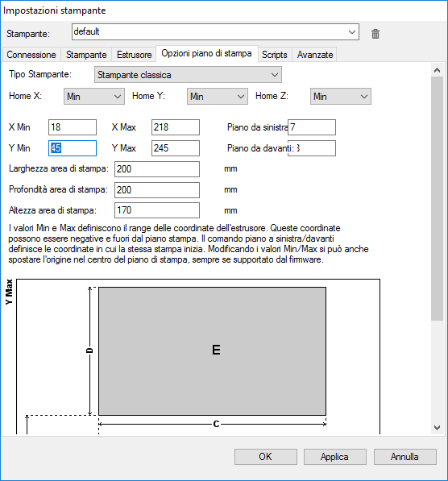The image size is (448, 481).
Task: Click the scrollbar down arrow
Action: [x=437, y=427]
